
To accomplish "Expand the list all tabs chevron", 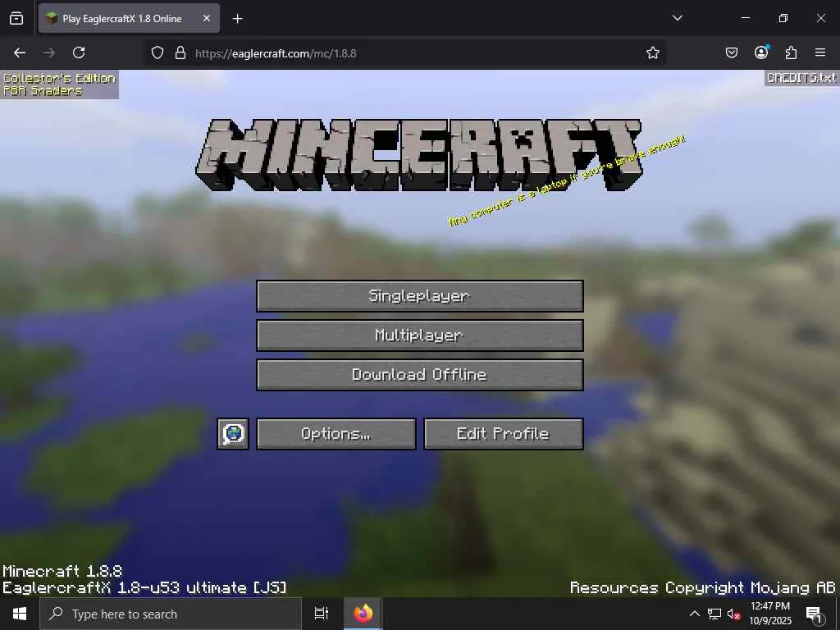I will pyautogui.click(x=677, y=18).
